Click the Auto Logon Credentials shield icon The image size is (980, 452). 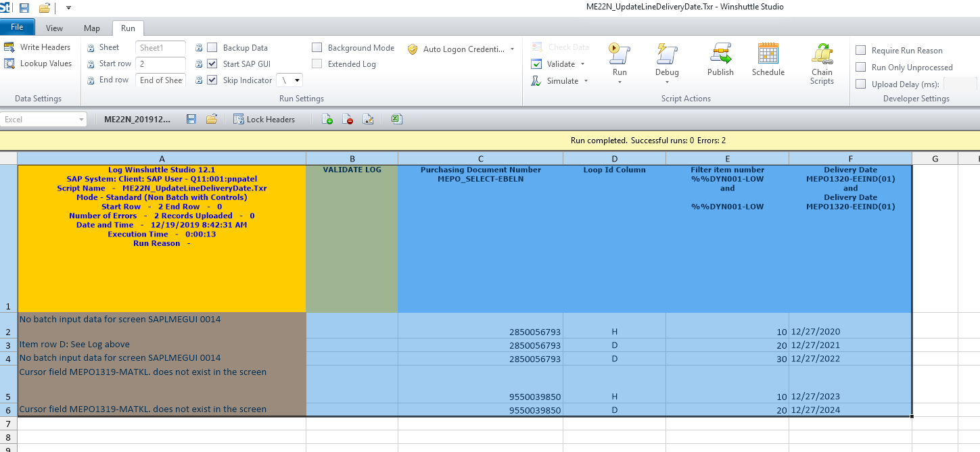(x=413, y=49)
